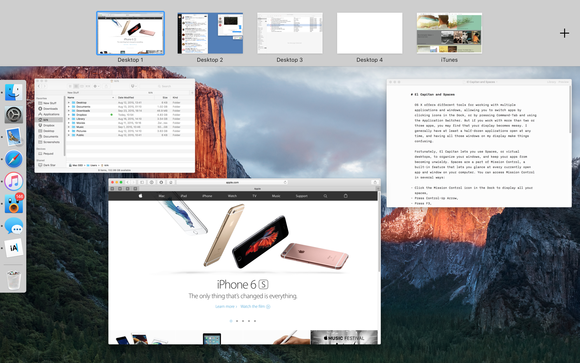Open the Preview app in Dock
The height and width of the screenshot is (363, 580).
14,137
